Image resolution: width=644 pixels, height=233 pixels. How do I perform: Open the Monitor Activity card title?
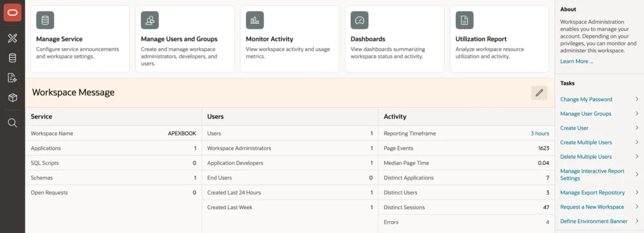point(269,39)
